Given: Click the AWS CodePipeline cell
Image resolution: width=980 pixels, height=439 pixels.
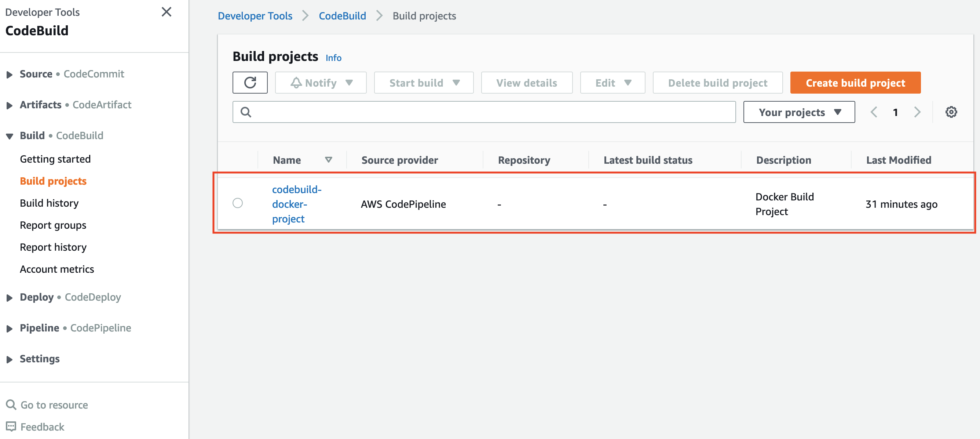Looking at the screenshot, I should pos(403,204).
